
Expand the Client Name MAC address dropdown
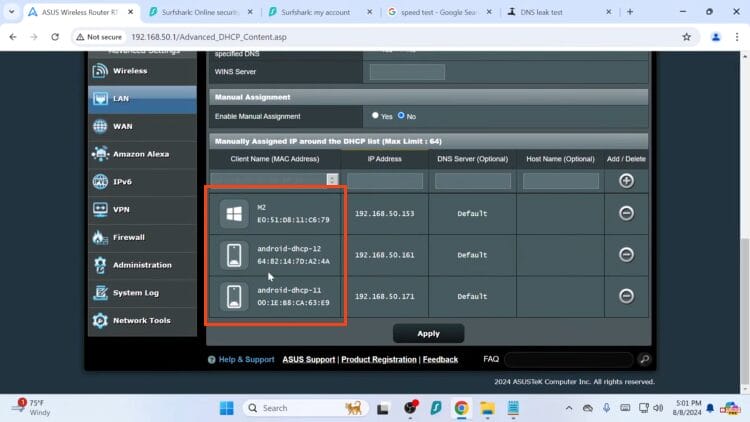click(332, 179)
